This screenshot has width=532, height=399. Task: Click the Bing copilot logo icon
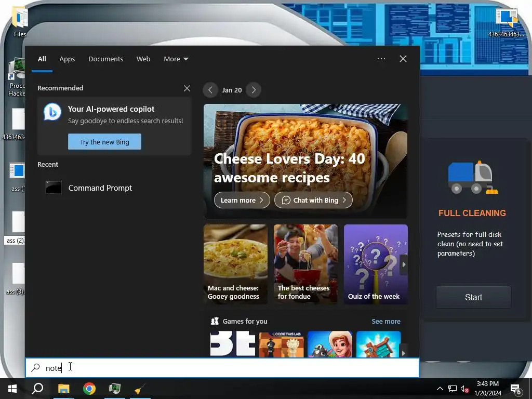(52, 112)
